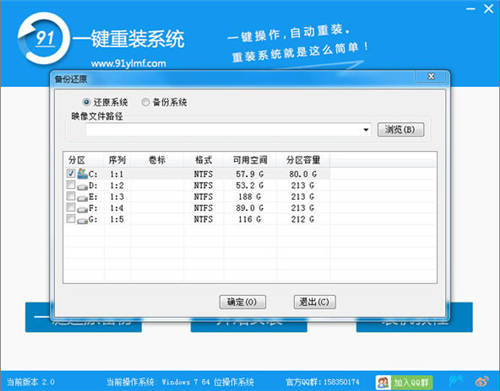Image resolution: width=500 pixels, height=391 pixels.
Task: Click the Windows 7 64 位操作系统 status text
Action: [x=208, y=382]
